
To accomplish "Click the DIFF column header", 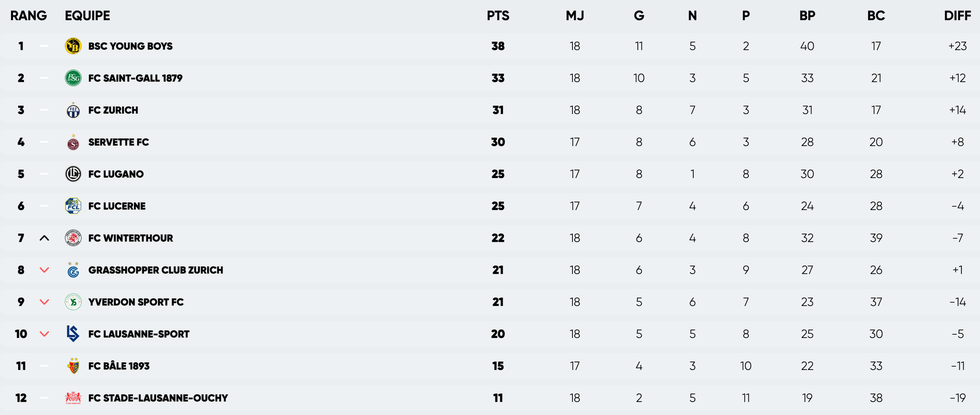I will pos(957,16).
